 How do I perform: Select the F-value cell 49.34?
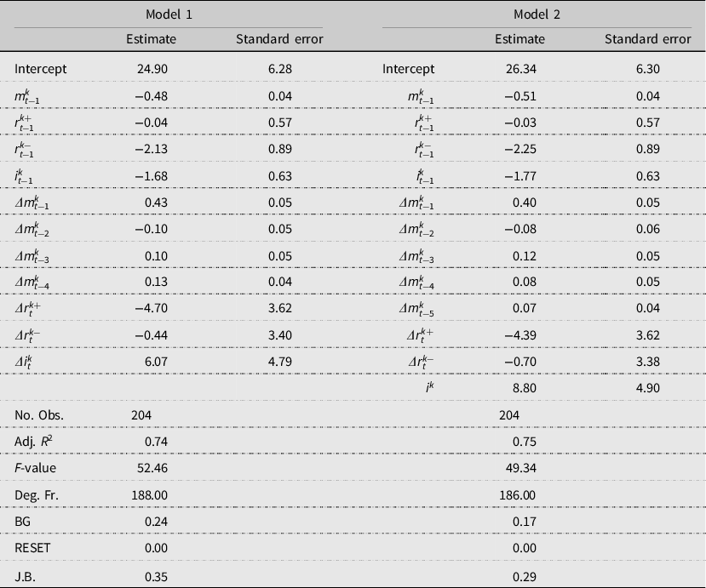pyautogui.click(x=519, y=468)
